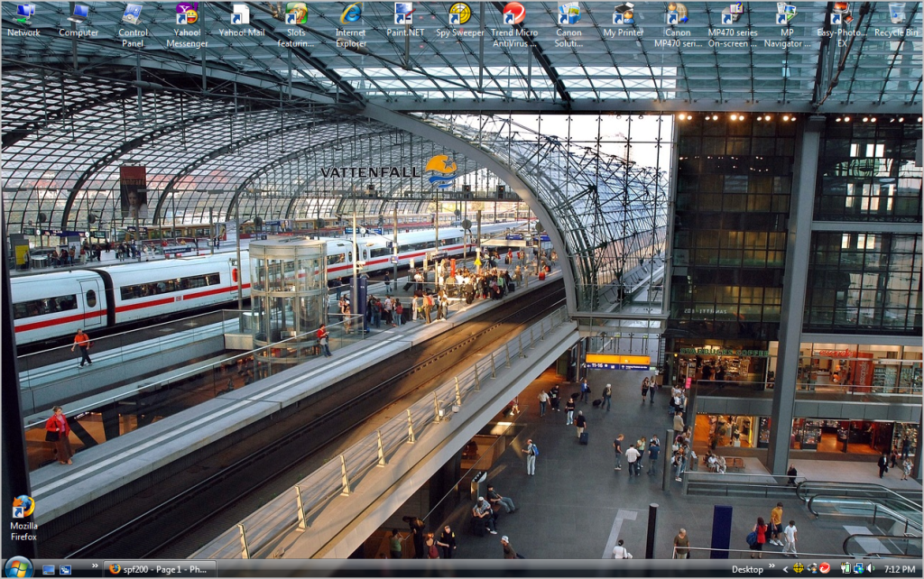Open the Recycle Bin
The width and height of the screenshot is (924, 579).
895,16
